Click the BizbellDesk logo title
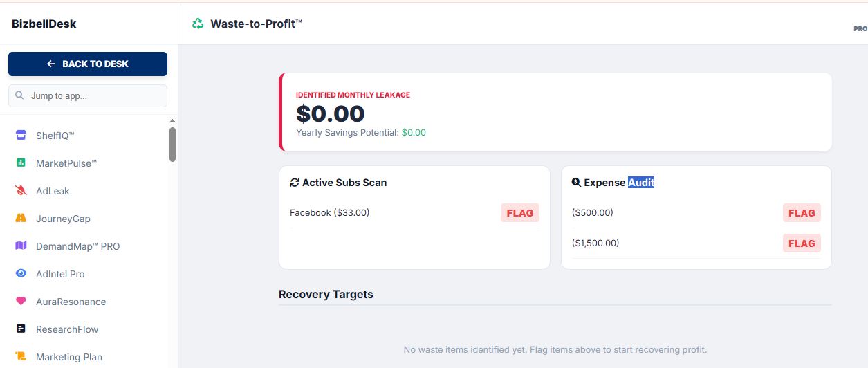The height and width of the screenshot is (368, 868). [44, 24]
